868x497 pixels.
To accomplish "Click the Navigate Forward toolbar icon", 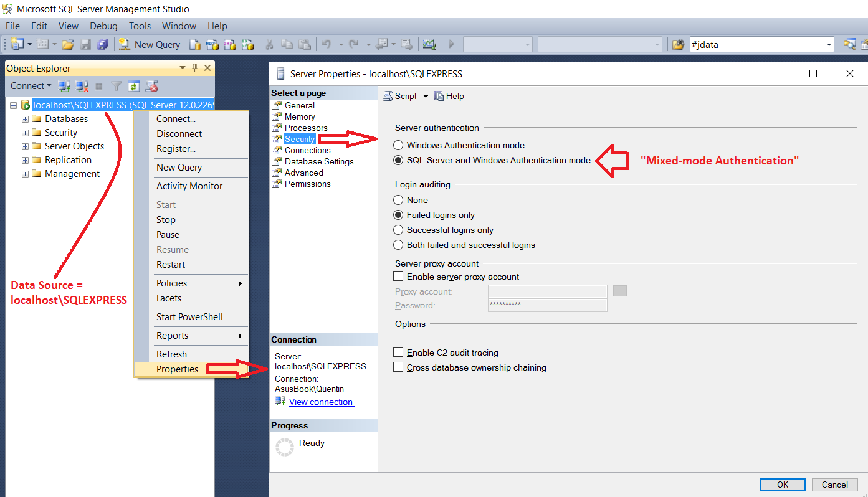I will (406, 44).
